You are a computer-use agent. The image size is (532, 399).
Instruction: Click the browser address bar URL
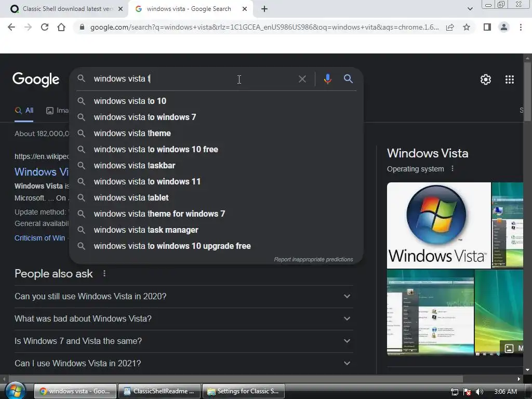[x=264, y=27]
